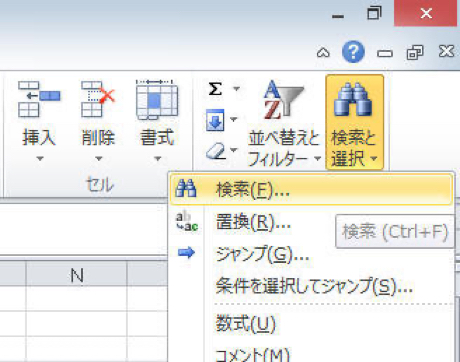Select 条件を選択してジャンプ(S)... menu item
The height and width of the screenshot is (362, 460).
coord(312,286)
